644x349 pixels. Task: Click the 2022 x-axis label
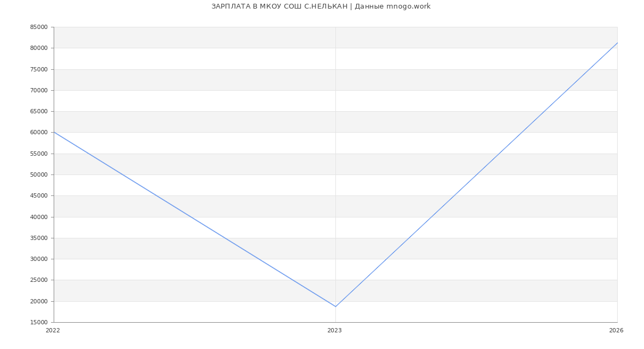[x=53, y=331]
